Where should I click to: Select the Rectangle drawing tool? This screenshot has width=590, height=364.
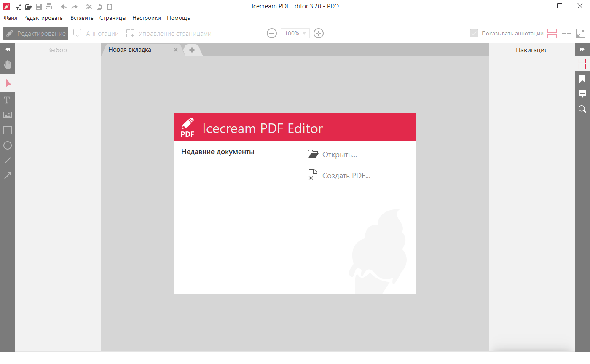[x=7, y=130]
